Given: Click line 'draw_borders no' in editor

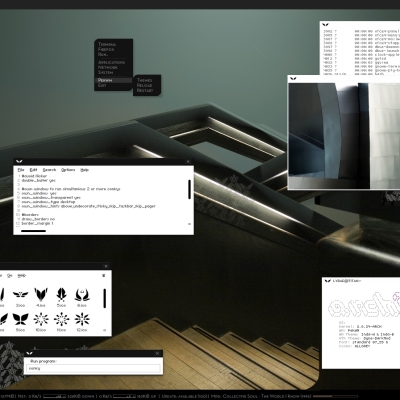Looking at the screenshot, I should click(38, 219).
